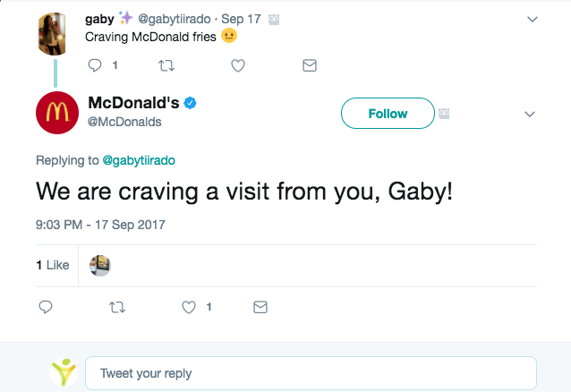Like the McDonald's reply tweet
The image size is (571, 392).
point(189,307)
